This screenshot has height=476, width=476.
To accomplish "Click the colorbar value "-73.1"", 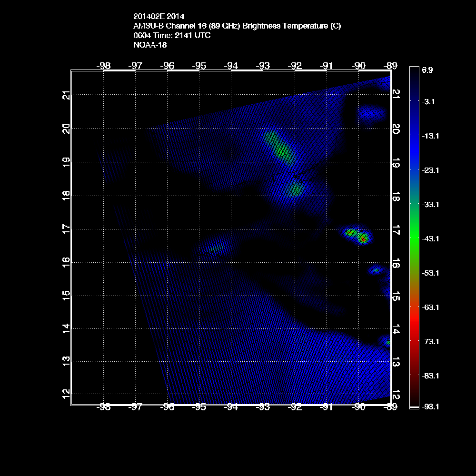I will (430, 342).
